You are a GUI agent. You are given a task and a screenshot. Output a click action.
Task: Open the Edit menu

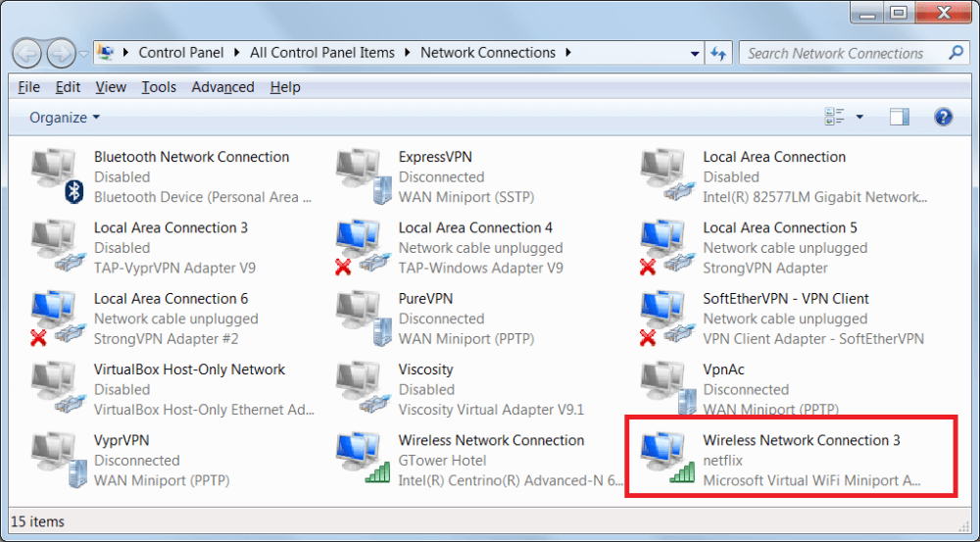pos(68,87)
